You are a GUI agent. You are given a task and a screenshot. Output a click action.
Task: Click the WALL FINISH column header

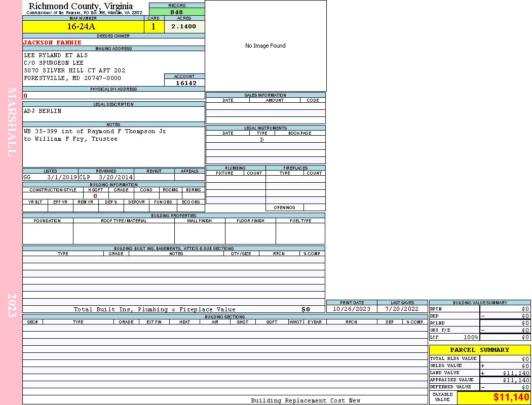pos(200,221)
